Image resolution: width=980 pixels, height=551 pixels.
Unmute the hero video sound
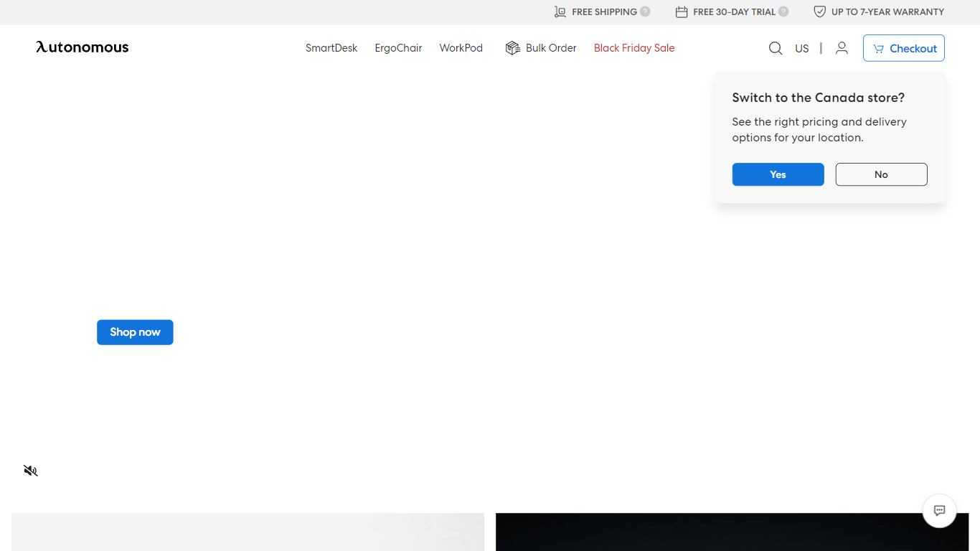[x=30, y=471]
